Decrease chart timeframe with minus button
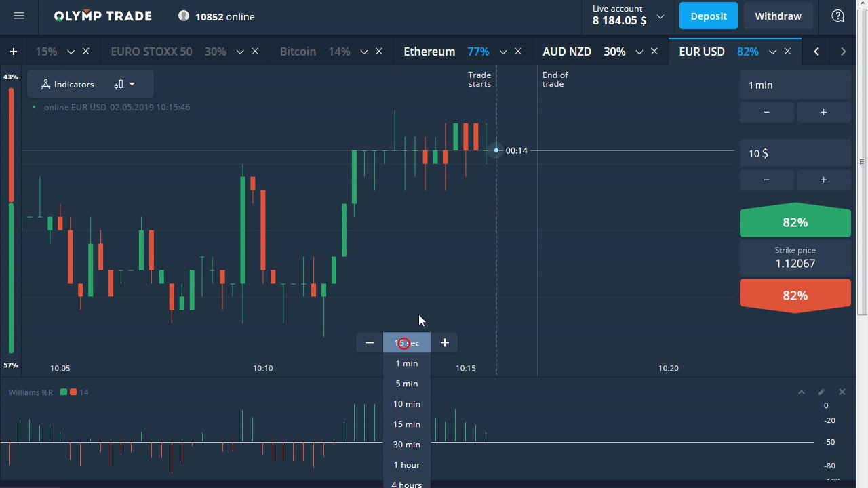 tap(370, 343)
